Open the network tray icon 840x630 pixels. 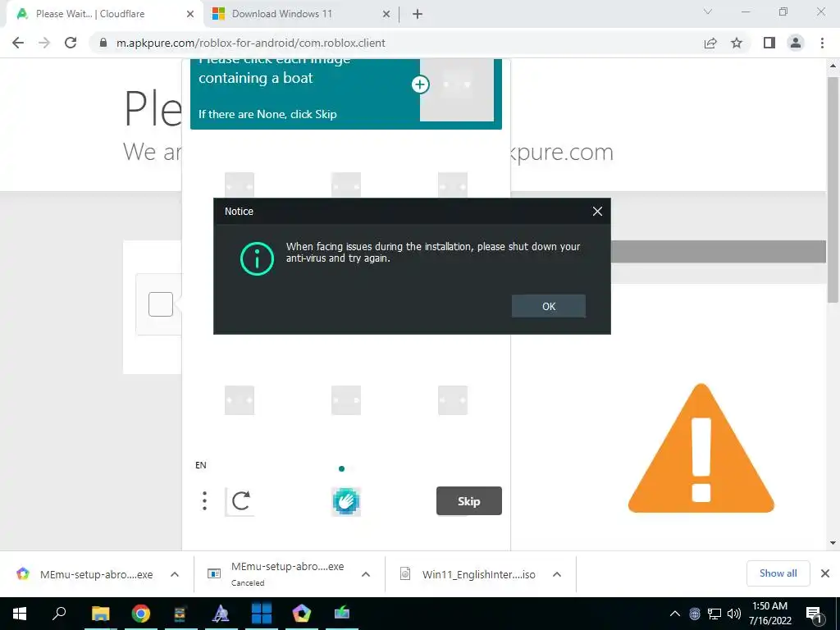[714, 614]
